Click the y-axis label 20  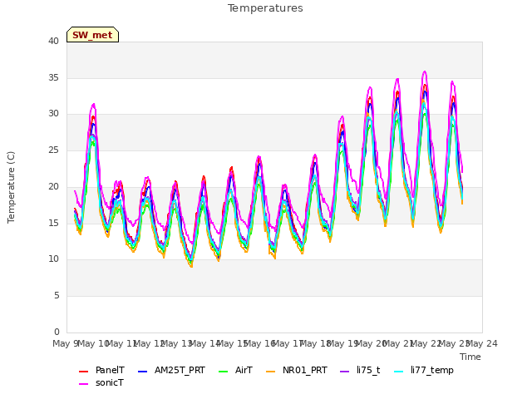pyautogui.click(x=53, y=186)
